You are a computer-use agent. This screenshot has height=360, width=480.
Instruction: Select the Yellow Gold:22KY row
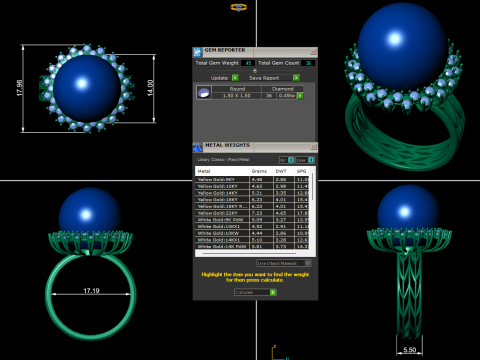click(252, 213)
